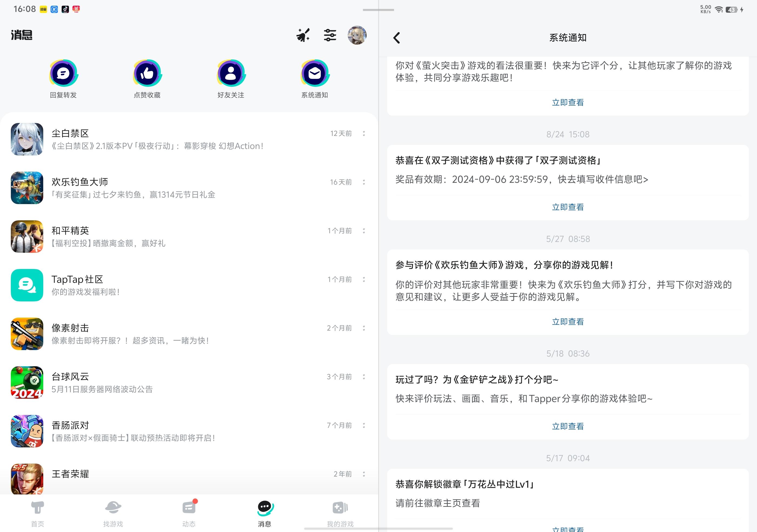Open more options for 欢乐钓鱼大师 message
Screen dimensions: 757x532
[x=364, y=182]
